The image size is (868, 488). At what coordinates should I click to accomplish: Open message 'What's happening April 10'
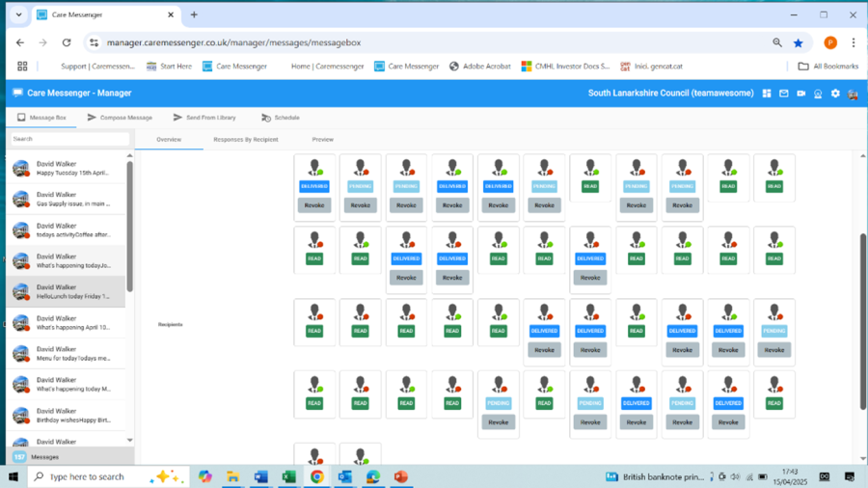click(66, 322)
